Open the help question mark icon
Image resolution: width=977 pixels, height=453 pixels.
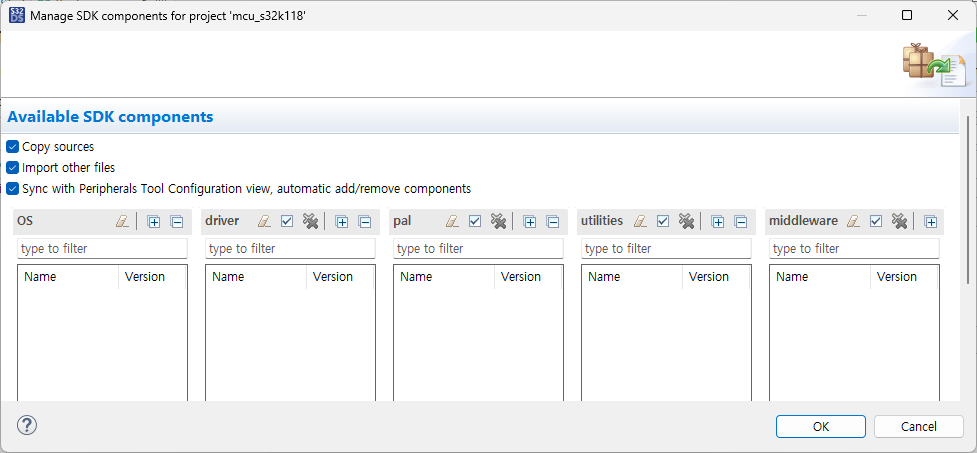(27, 425)
